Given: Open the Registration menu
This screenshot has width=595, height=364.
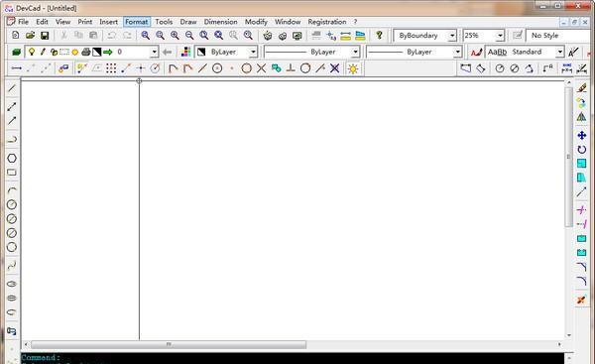Looking at the screenshot, I should 326,22.
